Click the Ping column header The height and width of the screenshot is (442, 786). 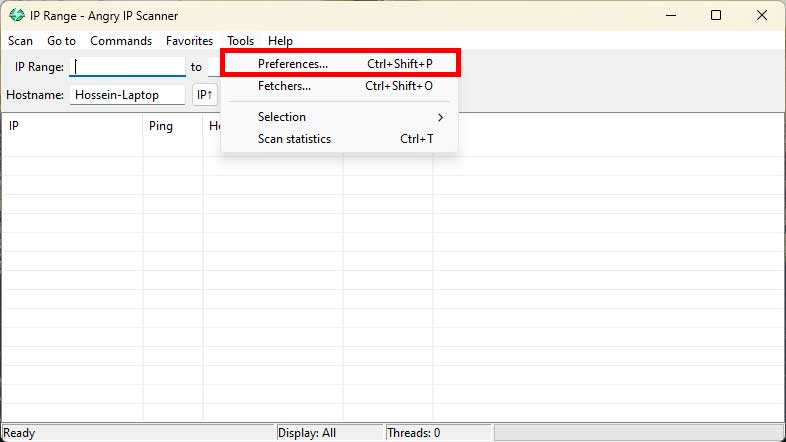click(x=172, y=126)
